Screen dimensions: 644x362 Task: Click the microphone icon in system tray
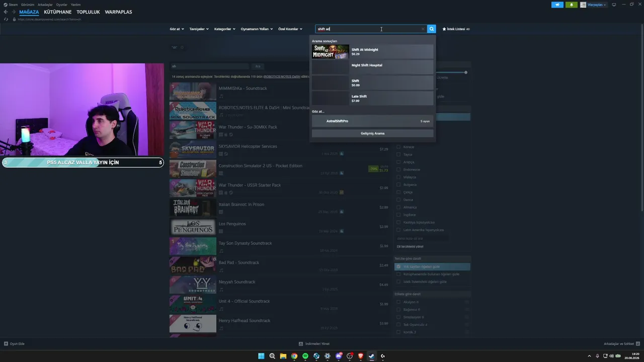(x=597, y=356)
